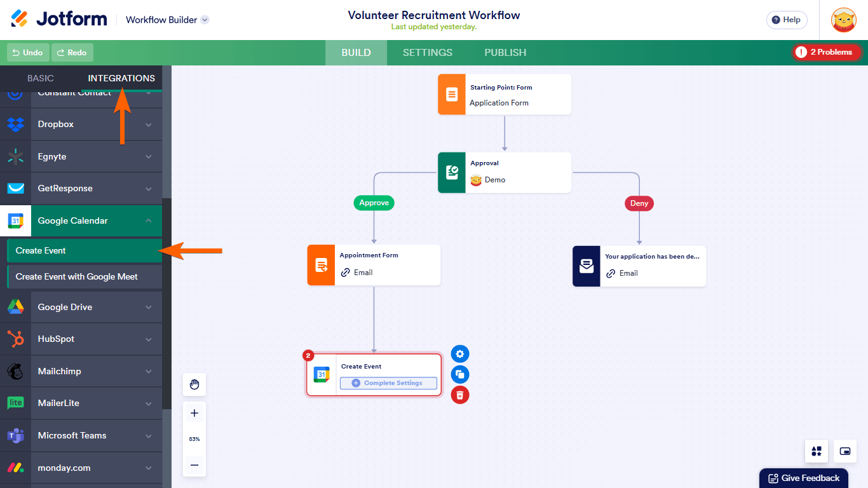Expand the monday.com chevron

click(149, 468)
